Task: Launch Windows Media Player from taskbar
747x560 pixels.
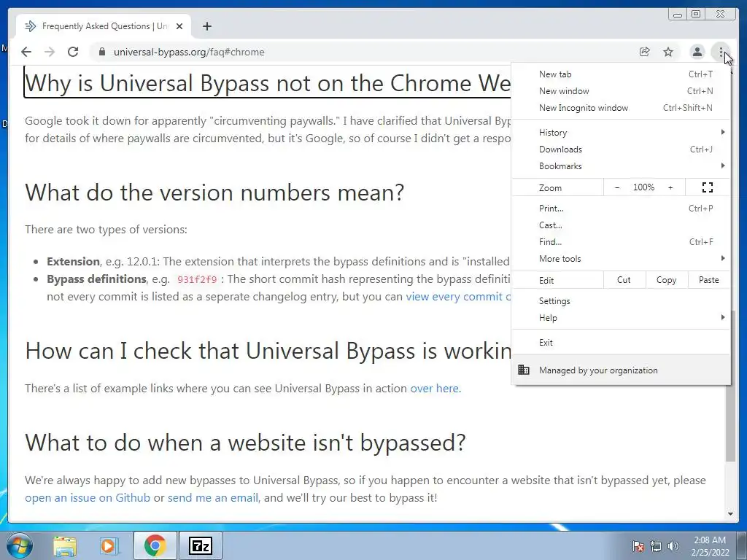Action: point(108,546)
